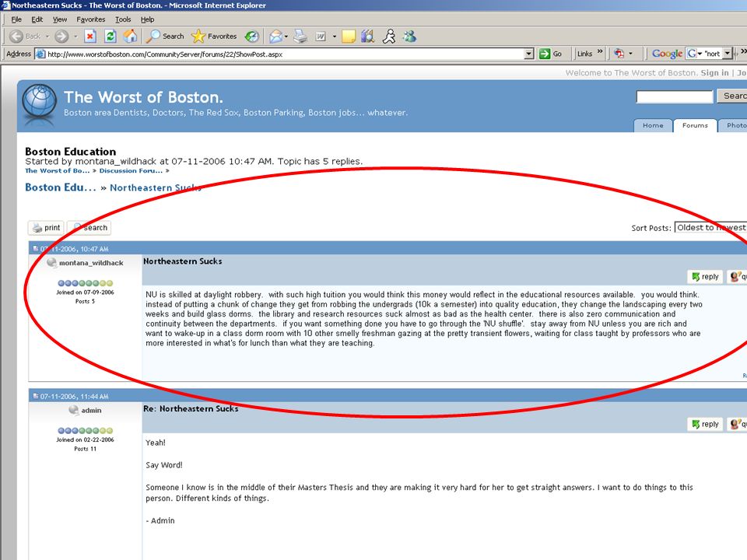Screen dimensions: 747x560
Task: Open the History toolbar icon
Action: click(x=251, y=37)
